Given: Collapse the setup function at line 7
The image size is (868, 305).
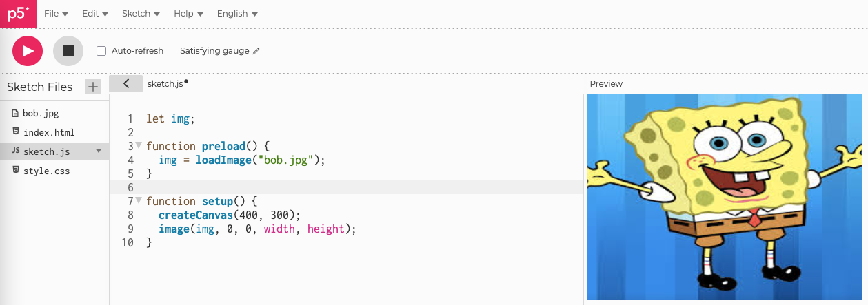Looking at the screenshot, I should tap(139, 200).
